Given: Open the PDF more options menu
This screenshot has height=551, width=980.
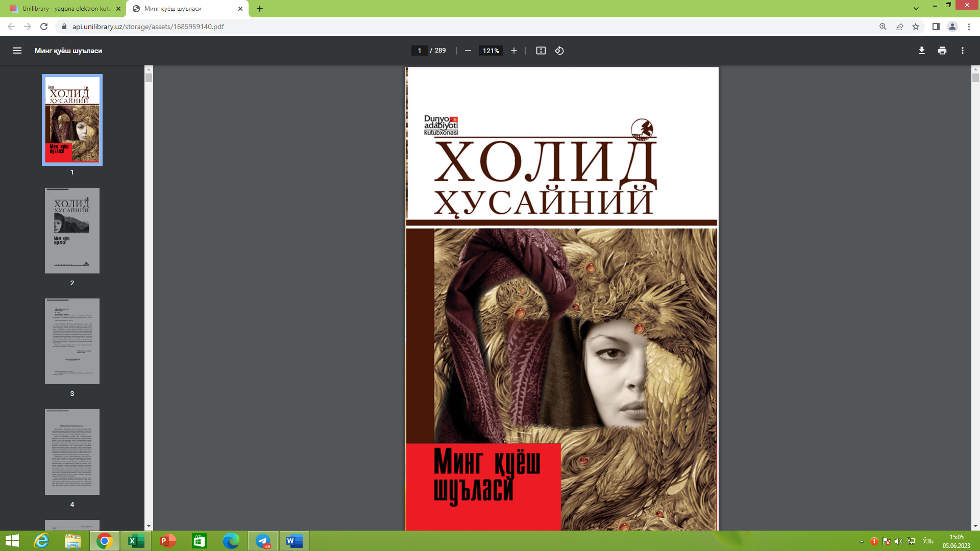Looking at the screenshot, I should [x=962, y=51].
